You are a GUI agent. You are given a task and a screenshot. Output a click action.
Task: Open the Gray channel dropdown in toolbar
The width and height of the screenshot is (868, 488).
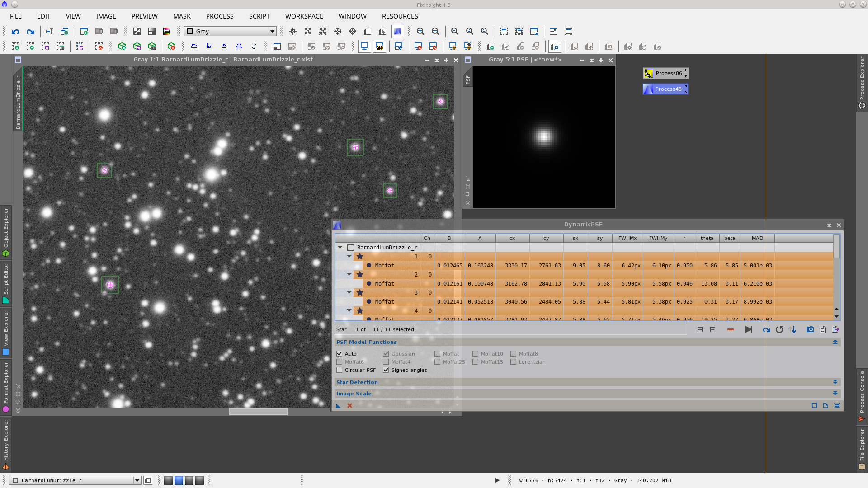272,31
